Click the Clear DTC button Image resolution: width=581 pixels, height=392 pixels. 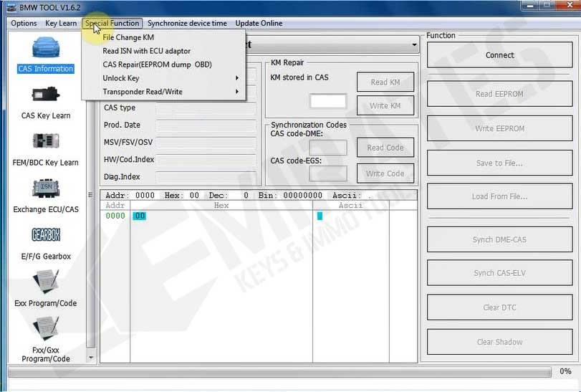(x=499, y=307)
